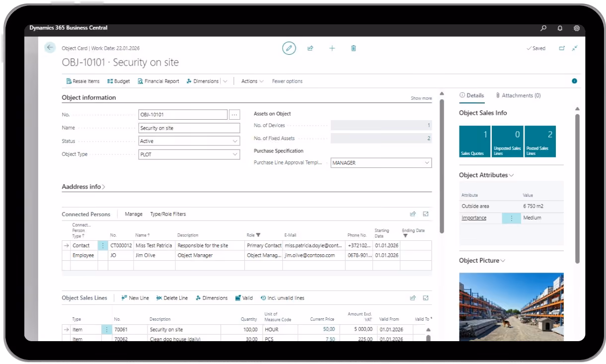606x364 pixels.
Task: Open Resale Items
Action: coord(83,81)
